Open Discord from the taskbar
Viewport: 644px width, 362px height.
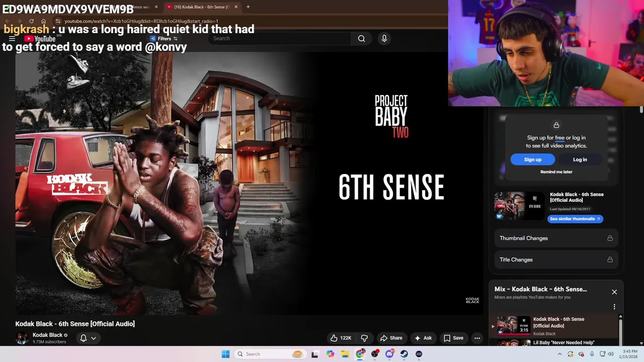(389, 354)
